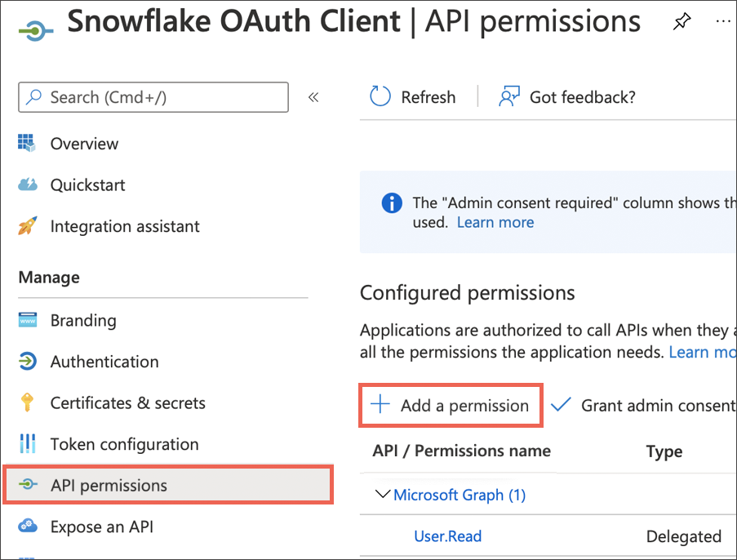Open the Learn more link in banner
This screenshot has height=560, width=737.
coord(495,222)
